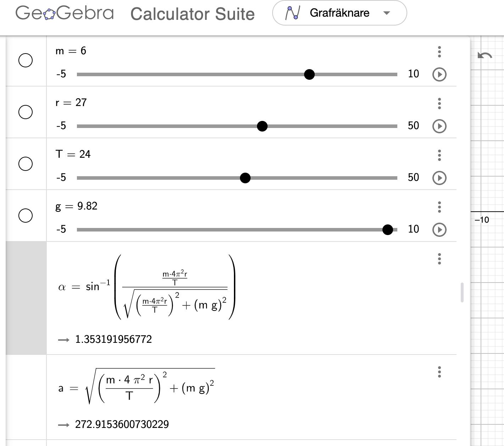
Task: Open more options for formula a
Action: coord(439,372)
